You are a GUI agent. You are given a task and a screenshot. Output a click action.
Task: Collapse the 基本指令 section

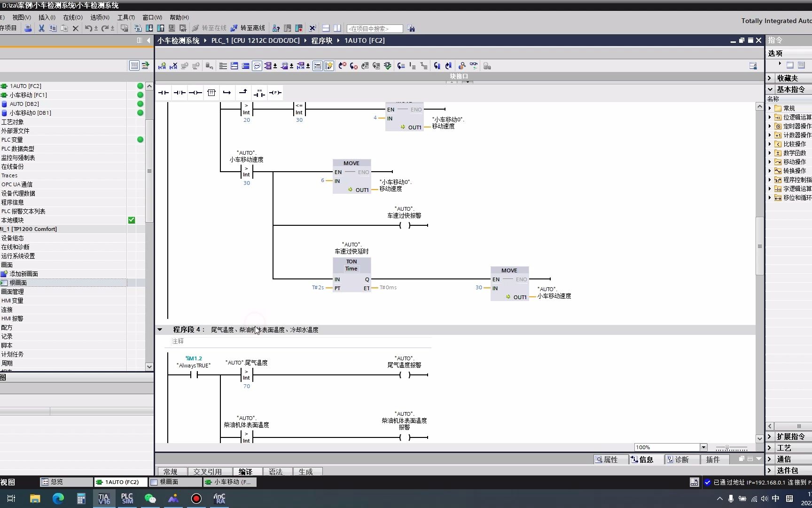(770, 89)
